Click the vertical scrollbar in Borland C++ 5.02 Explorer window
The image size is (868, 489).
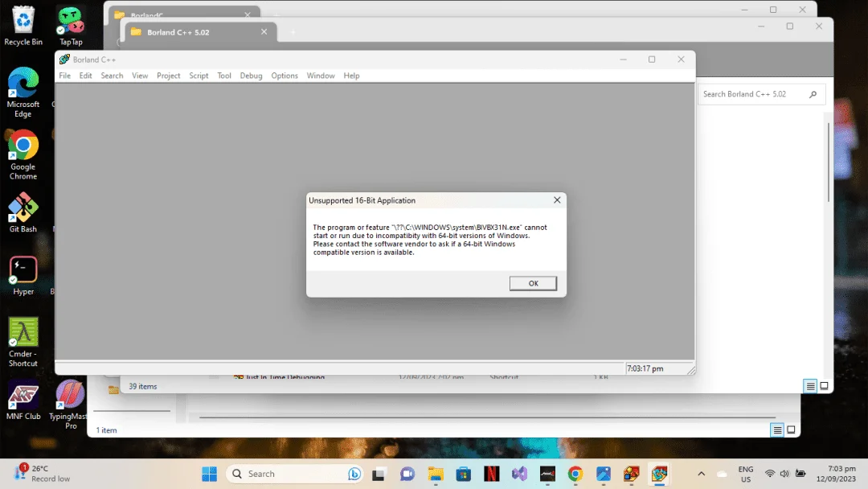coord(828,162)
